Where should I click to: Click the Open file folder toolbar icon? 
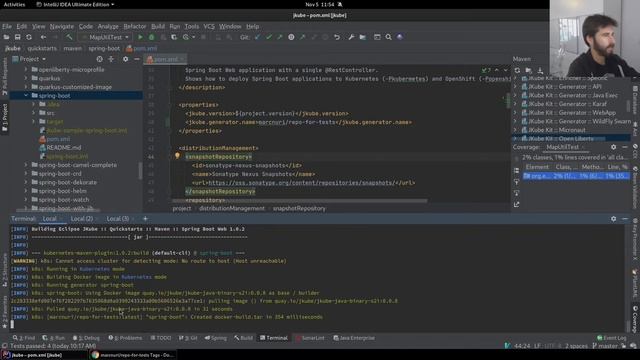[6, 37]
